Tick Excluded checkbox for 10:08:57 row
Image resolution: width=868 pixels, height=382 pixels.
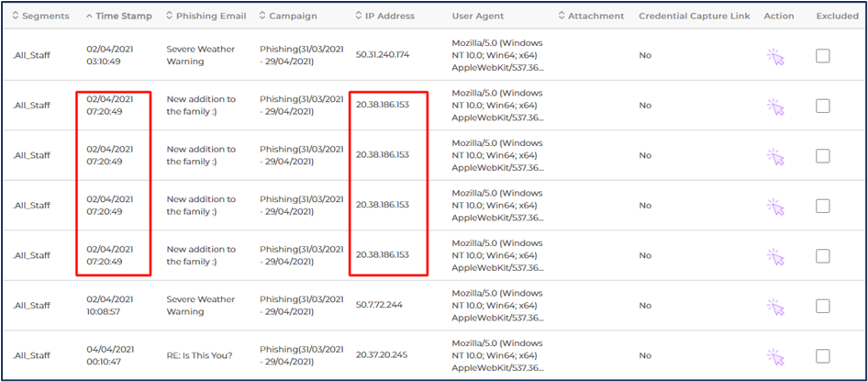click(x=823, y=306)
